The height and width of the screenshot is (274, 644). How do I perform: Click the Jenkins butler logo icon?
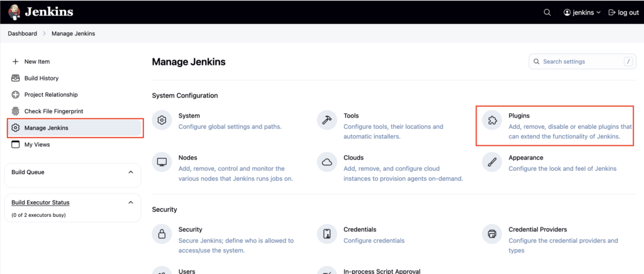[x=14, y=12]
